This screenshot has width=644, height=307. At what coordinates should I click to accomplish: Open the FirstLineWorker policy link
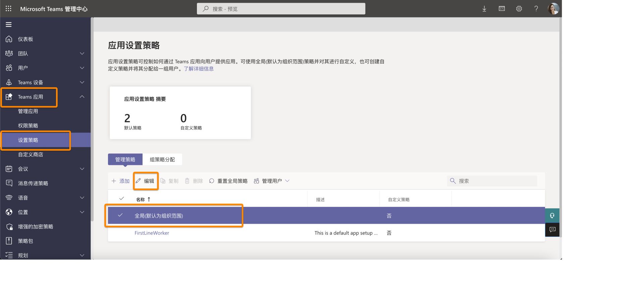(152, 233)
